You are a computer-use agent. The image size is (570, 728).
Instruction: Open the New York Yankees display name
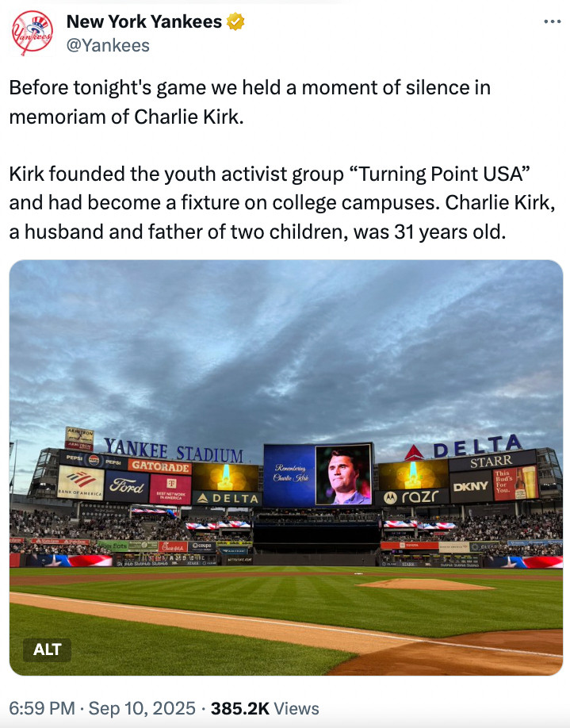tap(144, 22)
